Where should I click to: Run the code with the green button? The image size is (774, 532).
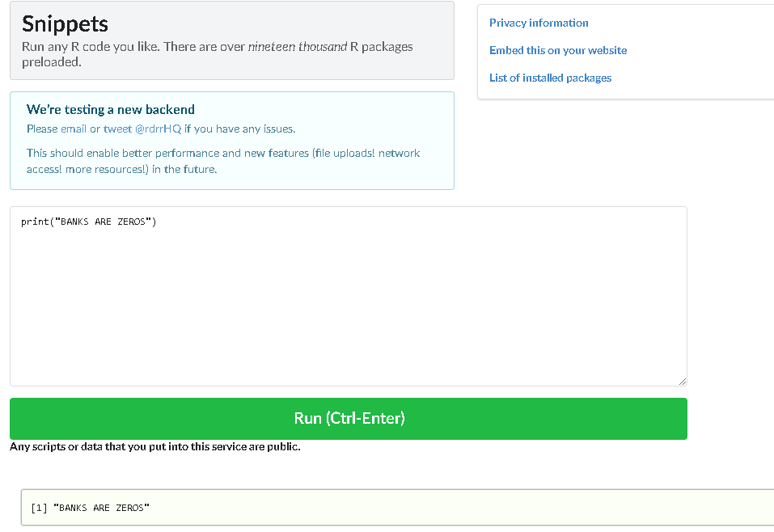[x=349, y=419]
